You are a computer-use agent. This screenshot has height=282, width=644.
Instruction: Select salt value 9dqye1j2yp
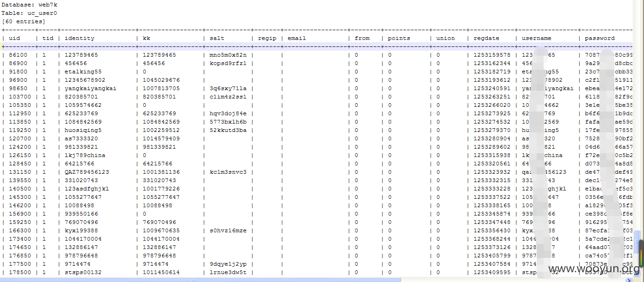point(228,264)
